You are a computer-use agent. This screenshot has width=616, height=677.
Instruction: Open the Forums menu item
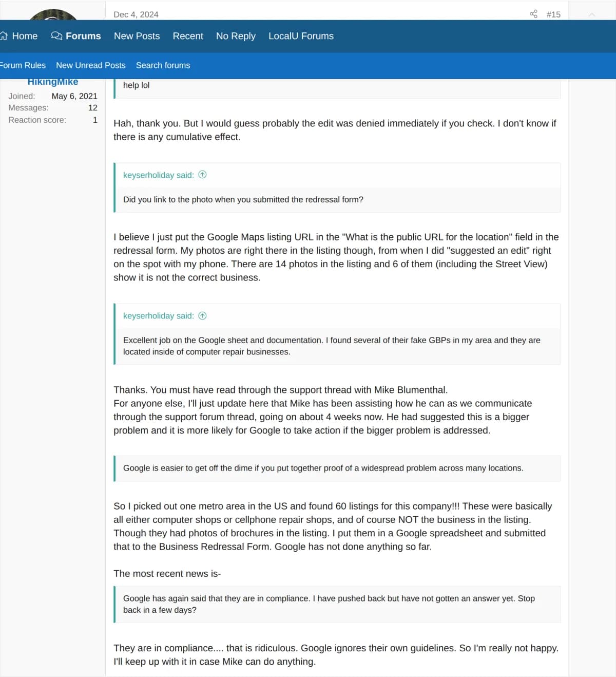click(x=83, y=36)
